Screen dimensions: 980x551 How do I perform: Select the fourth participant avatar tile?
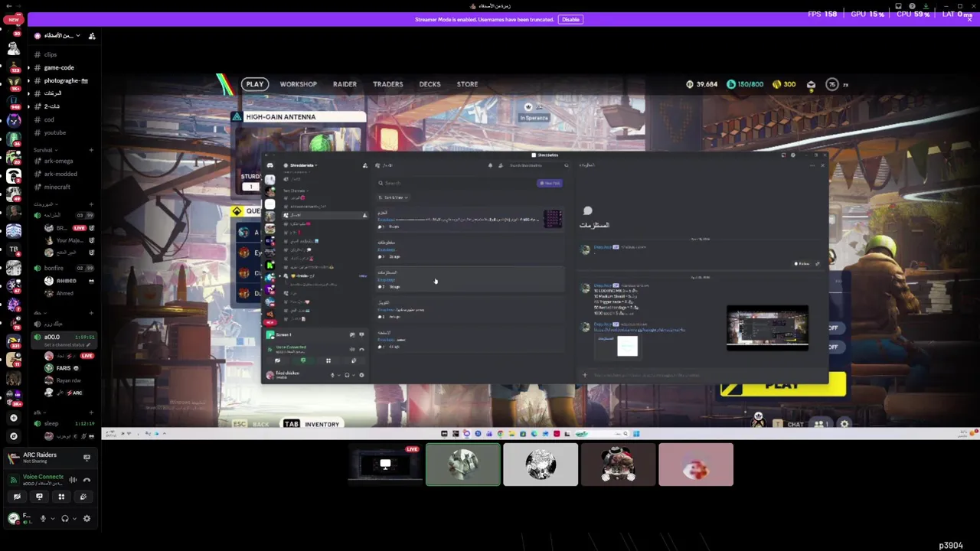pos(618,465)
